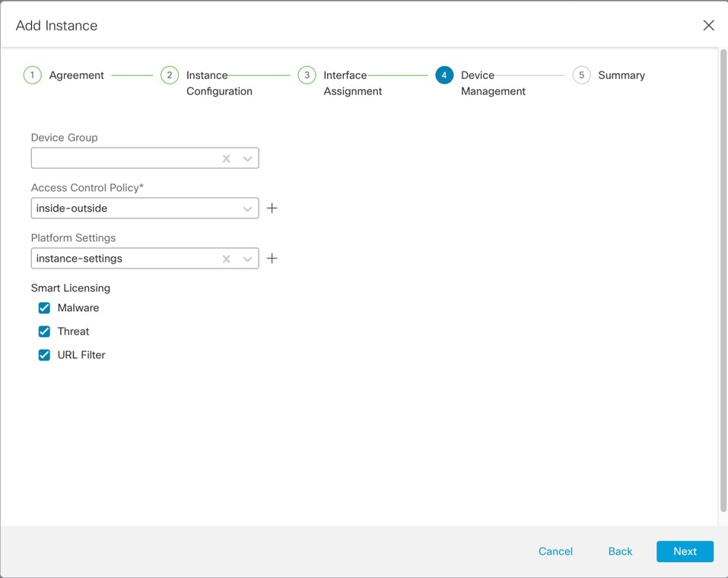
Task: Uncheck the Malware license checkbox
Action: point(44,307)
